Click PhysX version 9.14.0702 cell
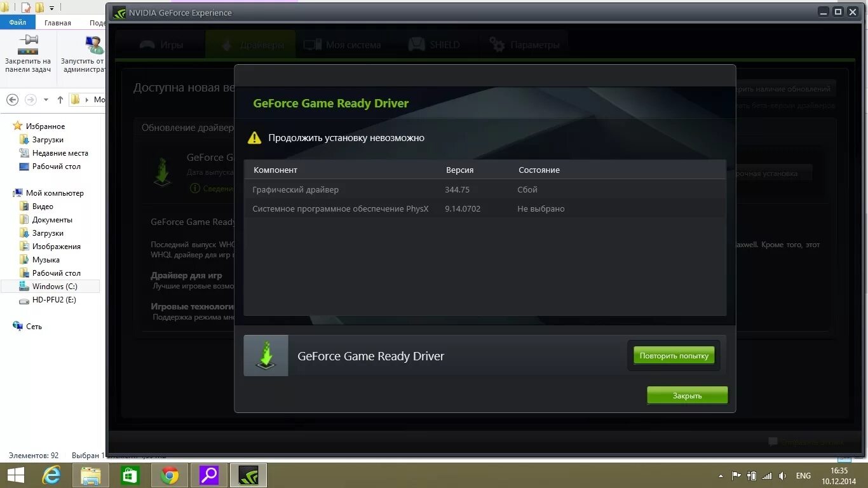The height and width of the screenshot is (488, 868). [463, 208]
